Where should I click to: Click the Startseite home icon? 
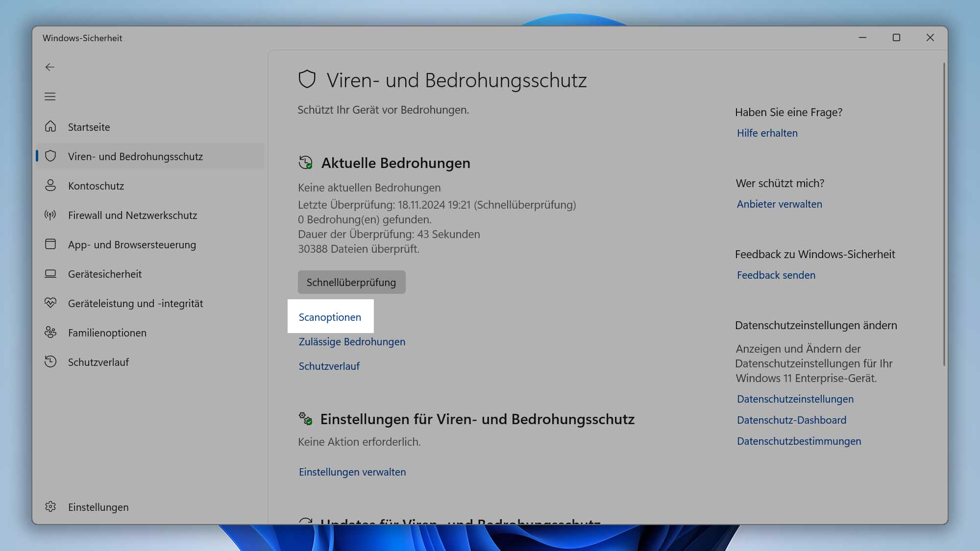point(50,127)
